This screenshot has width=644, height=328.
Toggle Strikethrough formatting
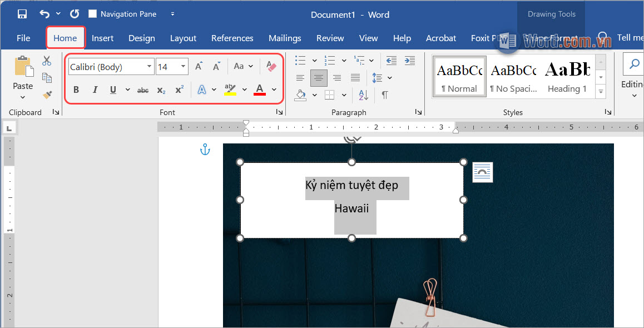(143, 90)
